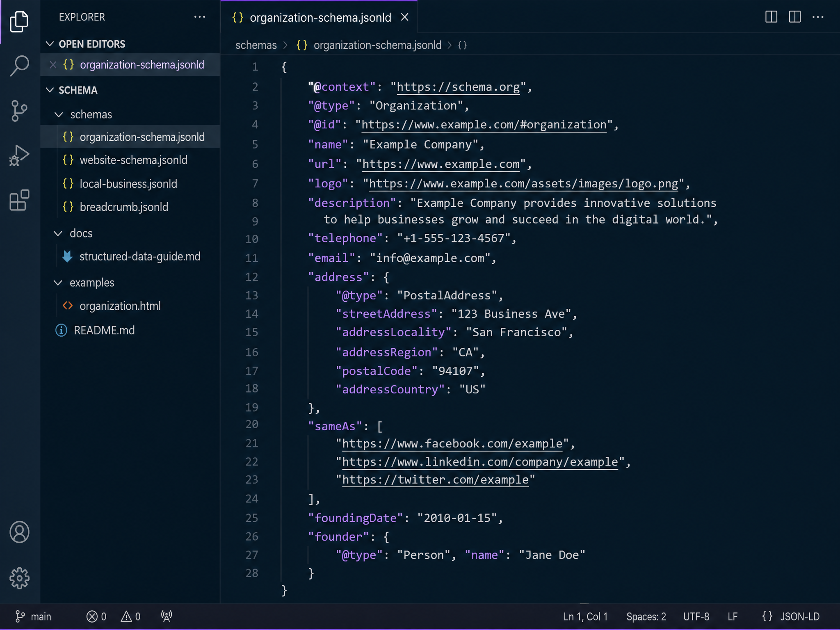Open the Run and Debug view
The width and height of the screenshot is (840, 630).
(x=19, y=155)
